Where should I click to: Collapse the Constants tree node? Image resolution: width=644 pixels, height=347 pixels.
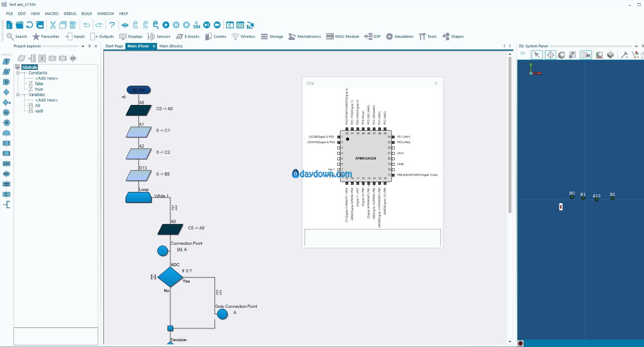18,73
